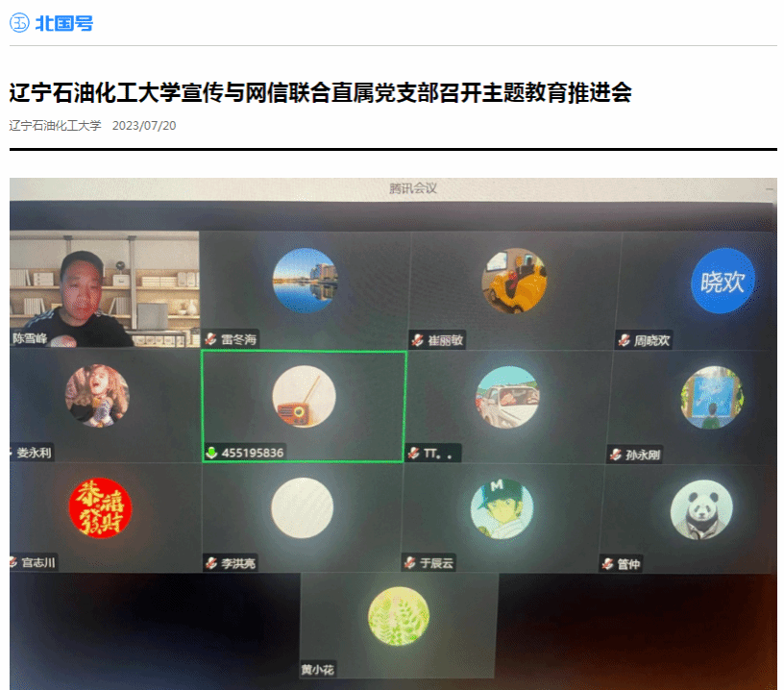Click the muted microphone icon beside 雷冬海
784x690 pixels.
coord(210,339)
